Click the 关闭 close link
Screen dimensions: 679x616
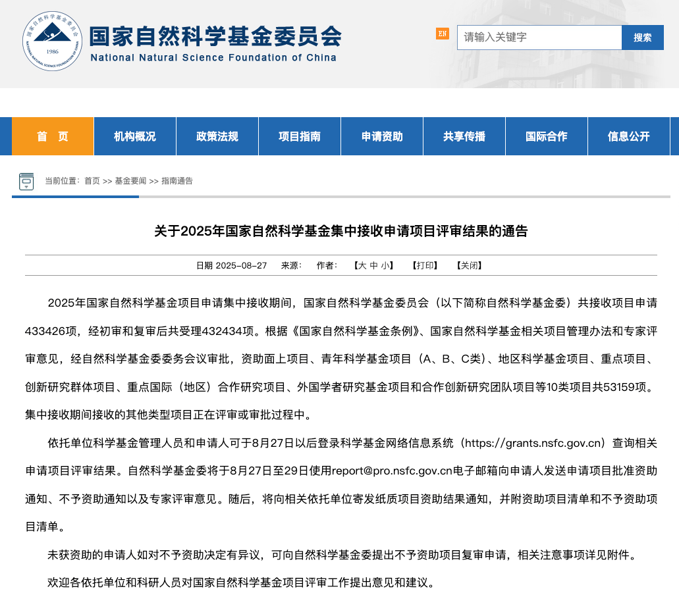pos(470,266)
